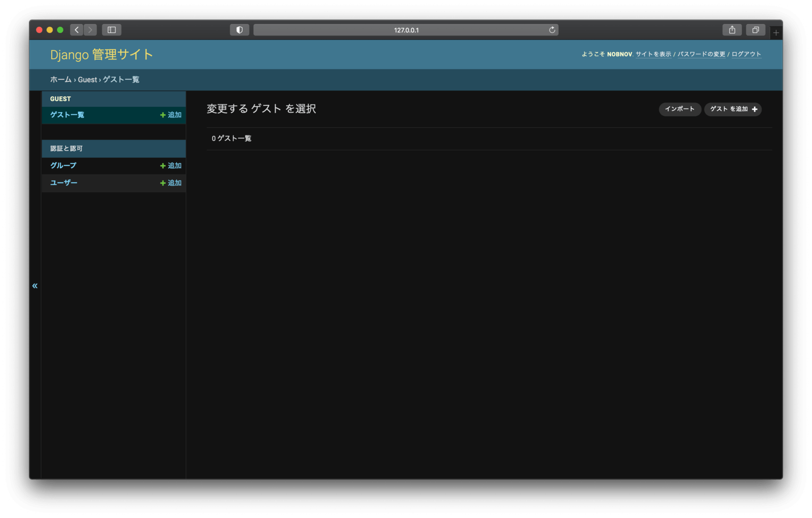This screenshot has width=812, height=518.
Task: Toggle Safari sidebar icon
Action: click(112, 30)
